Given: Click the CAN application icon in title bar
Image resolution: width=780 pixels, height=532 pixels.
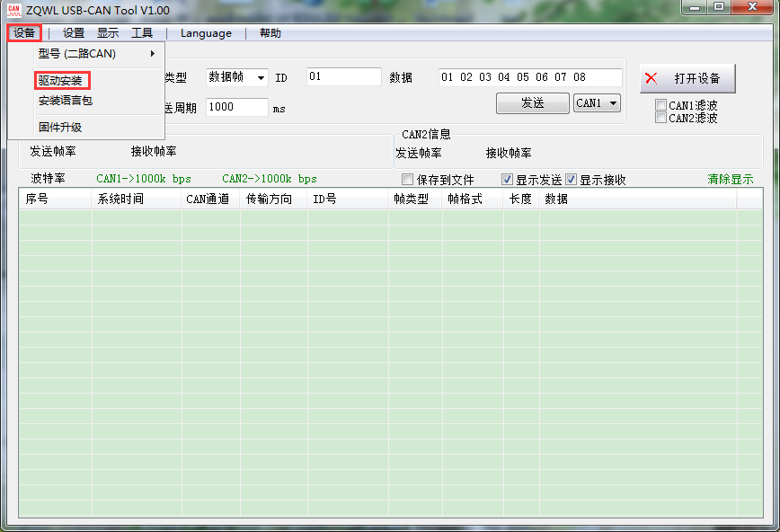Looking at the screenshot, I should point(14,10).
